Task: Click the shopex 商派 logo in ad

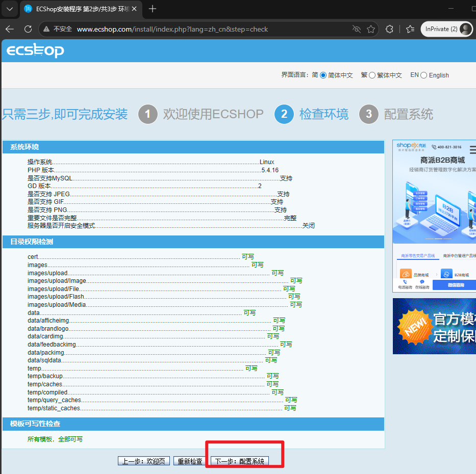Action: coord(411,147)
